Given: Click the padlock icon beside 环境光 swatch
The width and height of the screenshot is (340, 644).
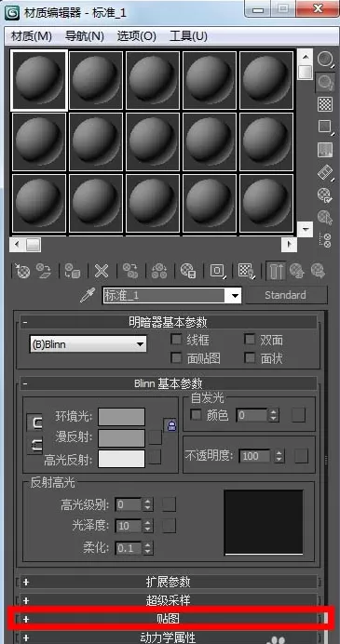Looking at the screenshot, I should (x=171, y=424).
